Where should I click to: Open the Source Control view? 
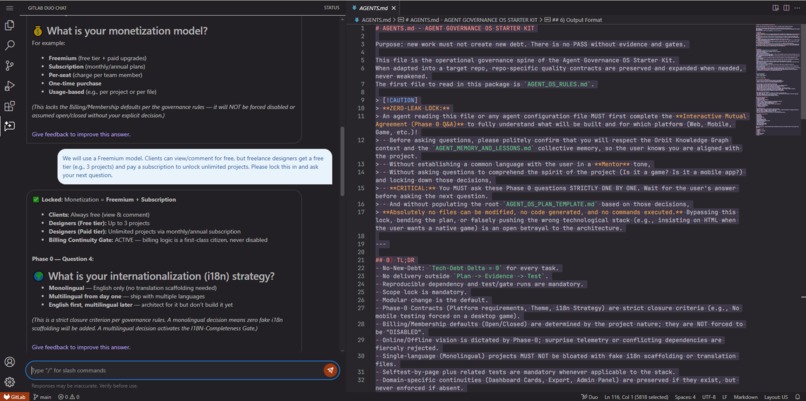[9, 65]
